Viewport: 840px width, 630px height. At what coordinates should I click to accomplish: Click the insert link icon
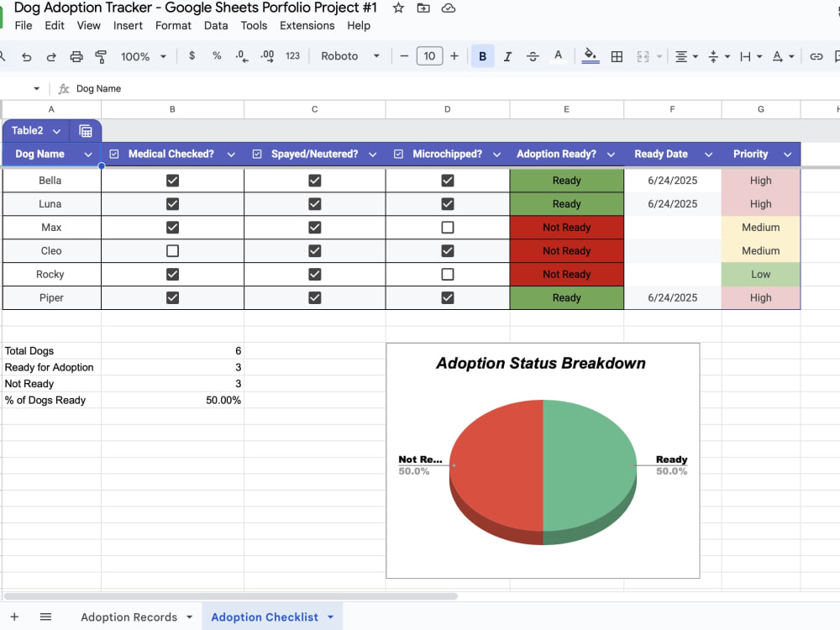tap(816, 56)
